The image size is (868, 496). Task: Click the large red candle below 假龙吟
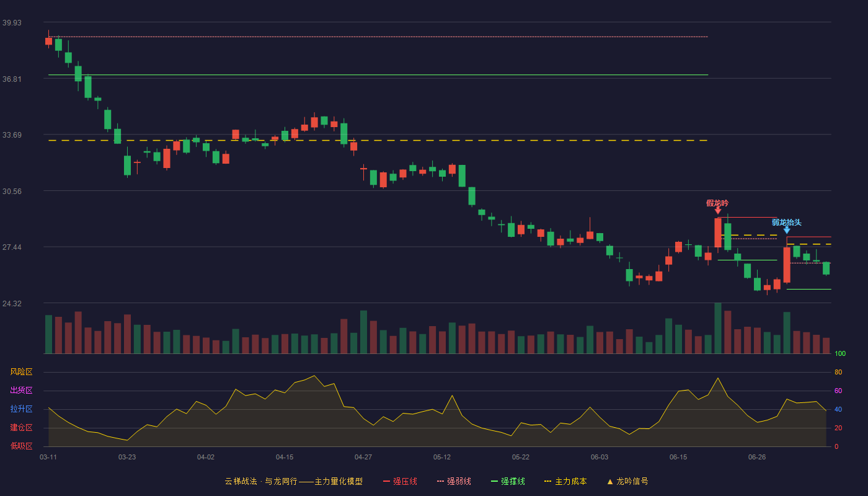pos(718,232)
